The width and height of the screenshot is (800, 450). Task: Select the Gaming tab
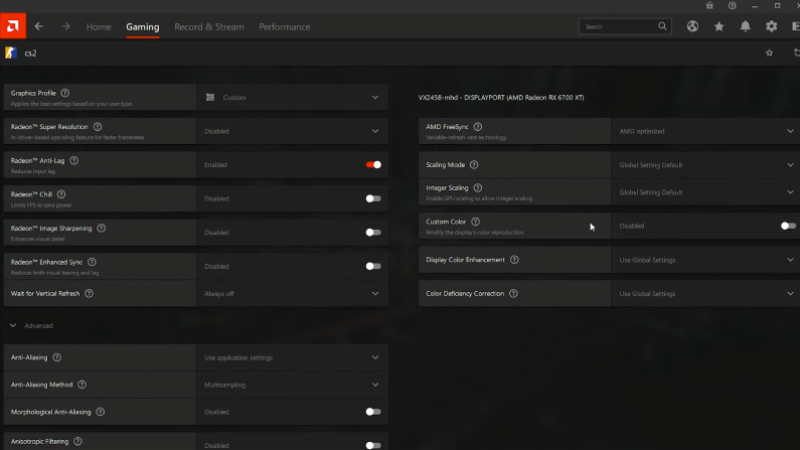click(143, 27)
